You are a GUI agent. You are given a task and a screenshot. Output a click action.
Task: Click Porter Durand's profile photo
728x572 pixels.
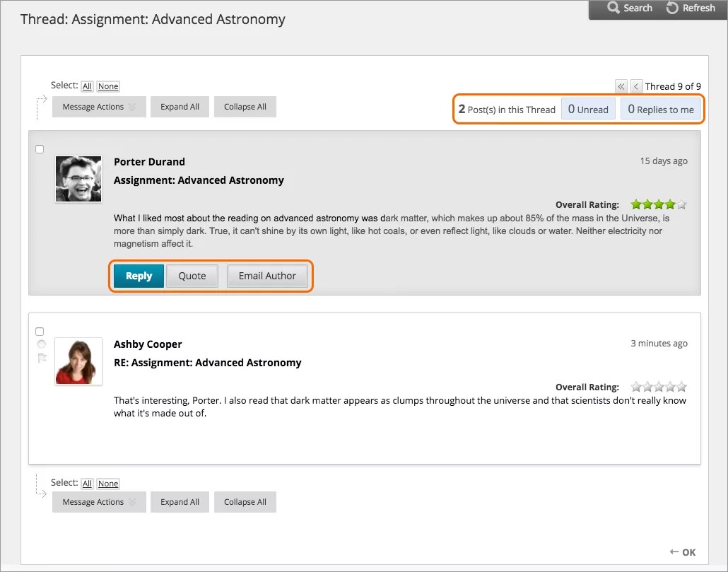click(x=78, y=179)
